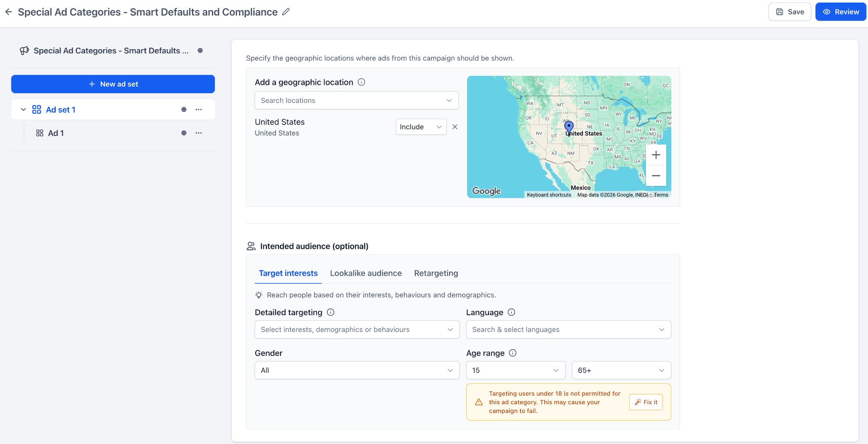Collapse Ad set 1 tree chevron

pos(23,110)
